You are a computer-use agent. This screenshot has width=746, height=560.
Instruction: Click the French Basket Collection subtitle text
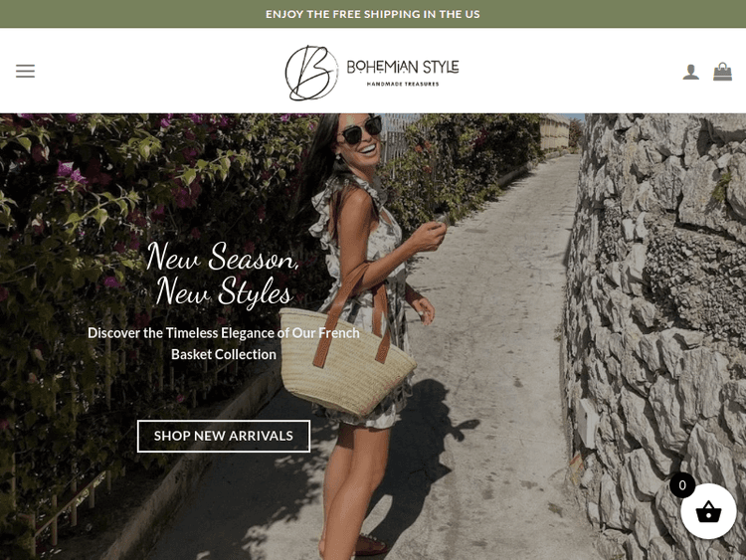click(224, 343)
